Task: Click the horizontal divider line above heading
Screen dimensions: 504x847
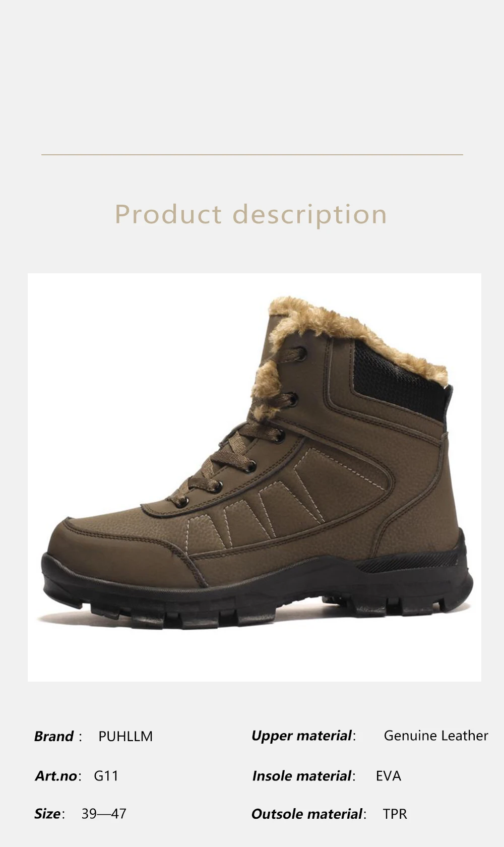Action: 252,155
